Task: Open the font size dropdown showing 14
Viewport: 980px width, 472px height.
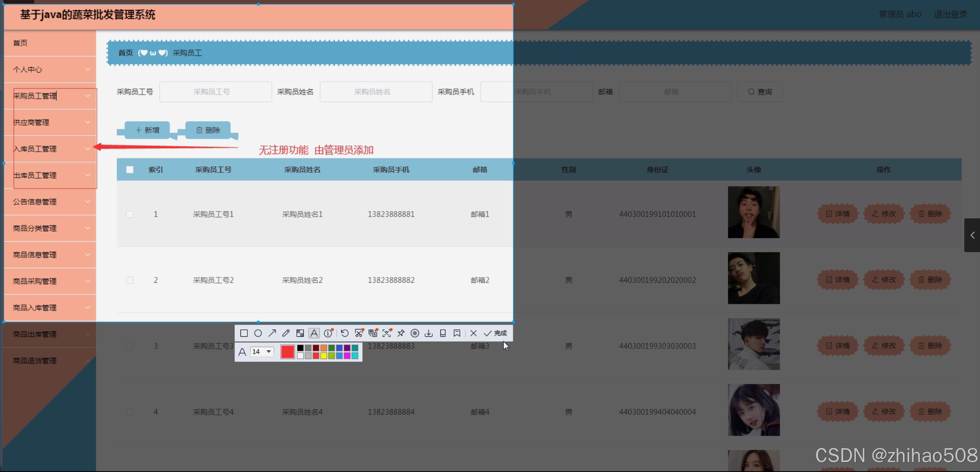Action: [x=262, y=351]
